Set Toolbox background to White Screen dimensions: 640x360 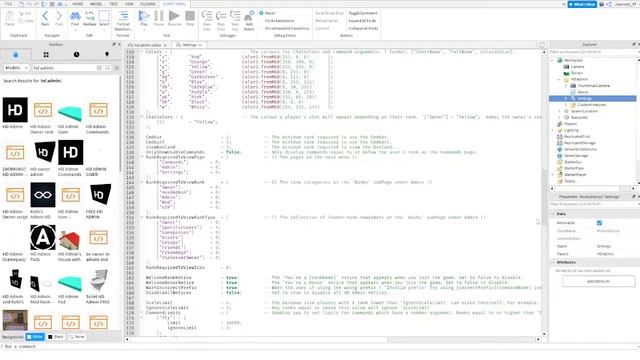point(35,337)
